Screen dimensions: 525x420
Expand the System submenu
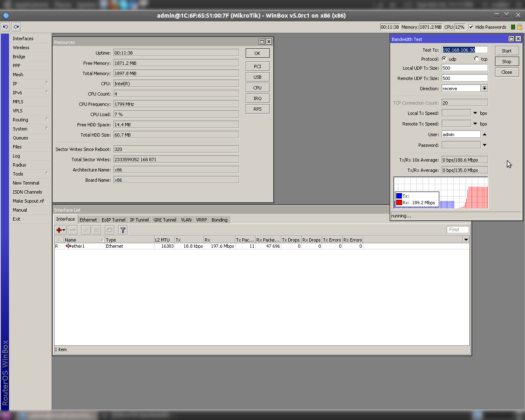[47, 128]
